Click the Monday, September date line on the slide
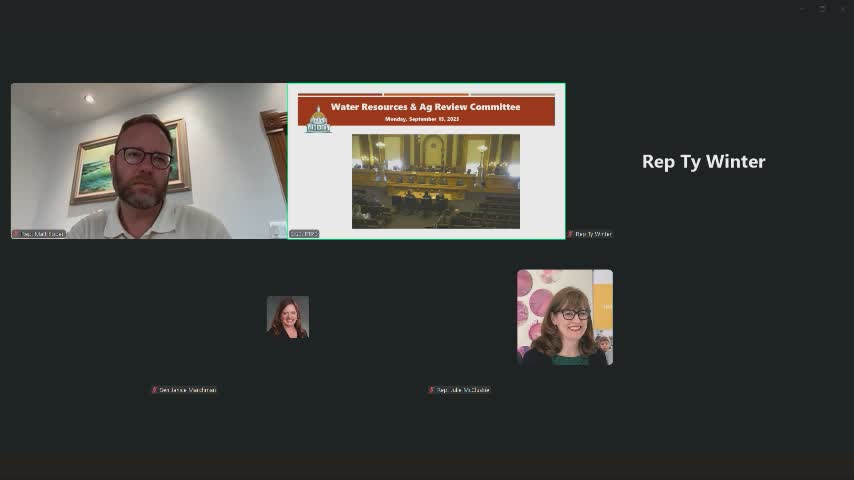Image resolution: width=854 pixels, height=480 pixels. coord(422,119)
